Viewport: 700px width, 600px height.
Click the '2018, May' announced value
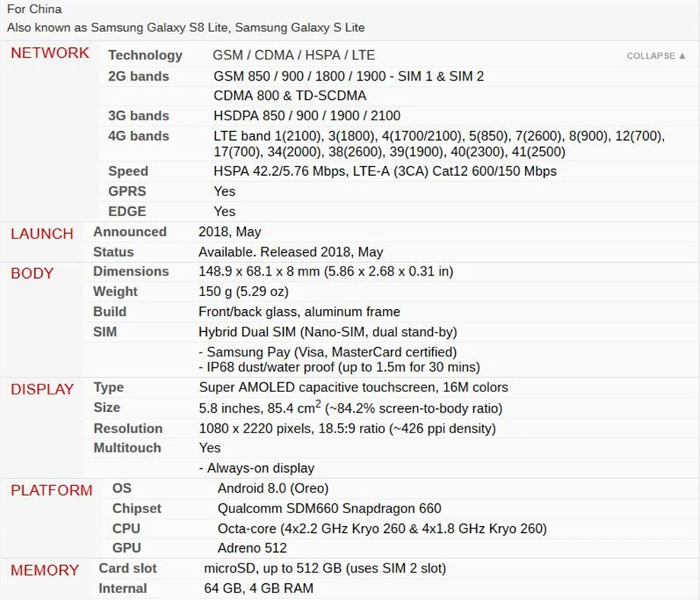[230, 232]
